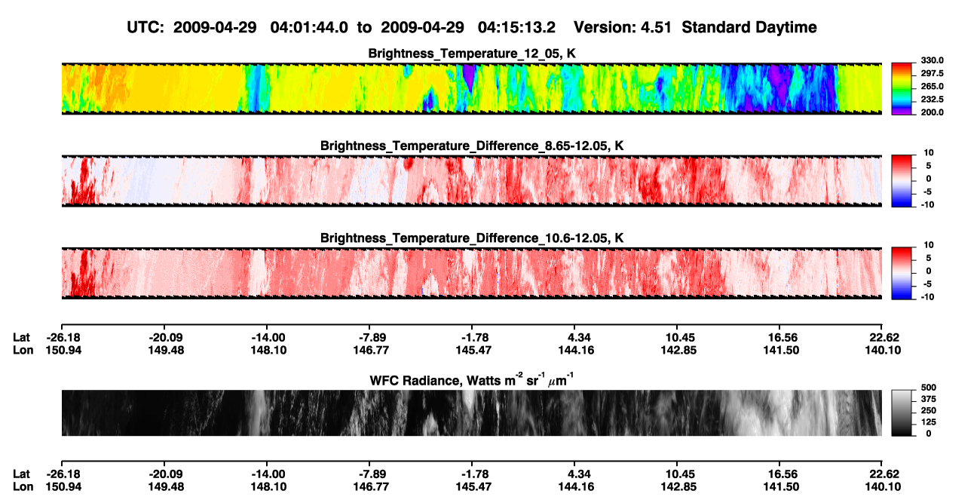Click the 'Lat' label of the axis under the 10.6-12.05 panel
The height and width of the screenshot is (503, 980).
pos(22,338)
